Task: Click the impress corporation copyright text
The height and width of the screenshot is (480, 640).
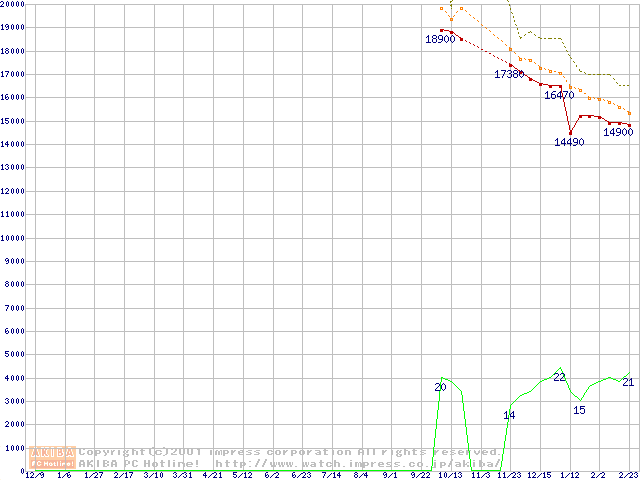Action: tap(290, 452)
